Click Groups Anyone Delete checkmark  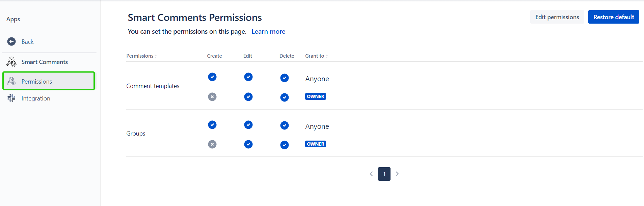pyautogui.click(x=285, y=125)
